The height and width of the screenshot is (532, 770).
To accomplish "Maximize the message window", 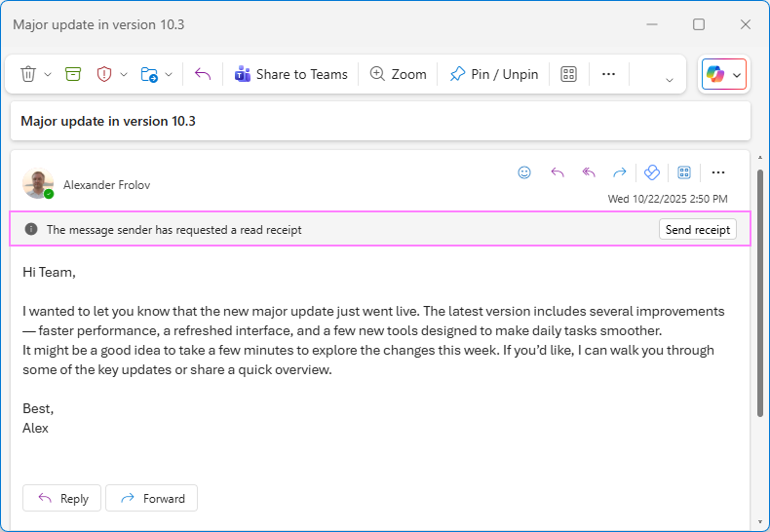I will 699,24.
